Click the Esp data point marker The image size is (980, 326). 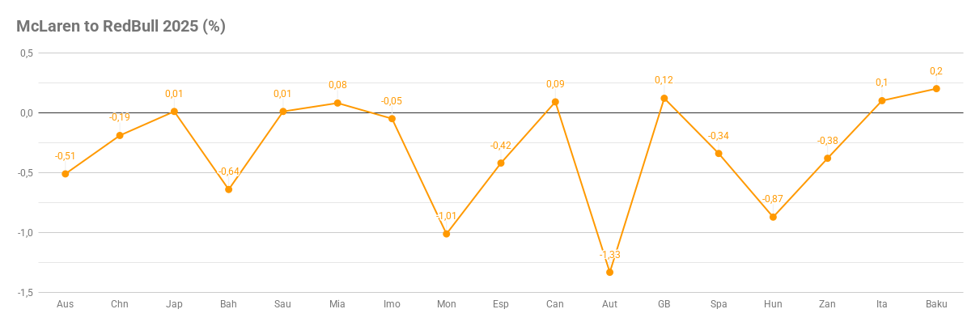[x=501, y=163]
